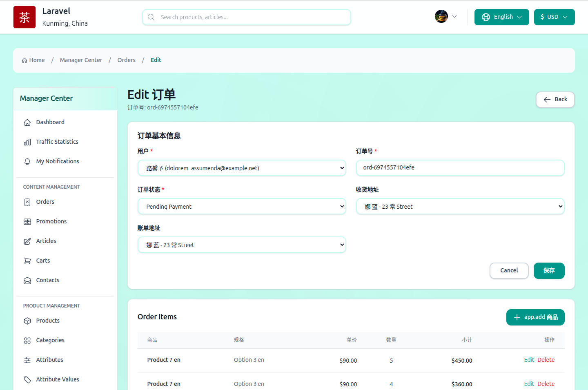This screenshot has width=588, height=390.
Task: Open the English language selector
Action: 501,17
